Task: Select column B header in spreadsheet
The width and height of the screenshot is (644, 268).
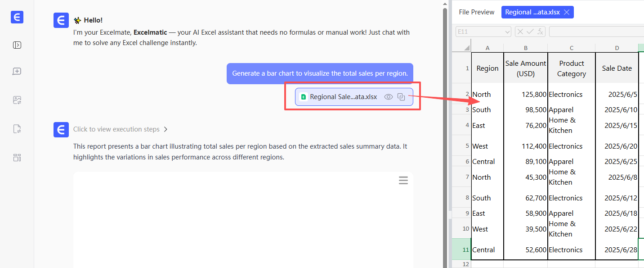Action: [x=525, y=48]
